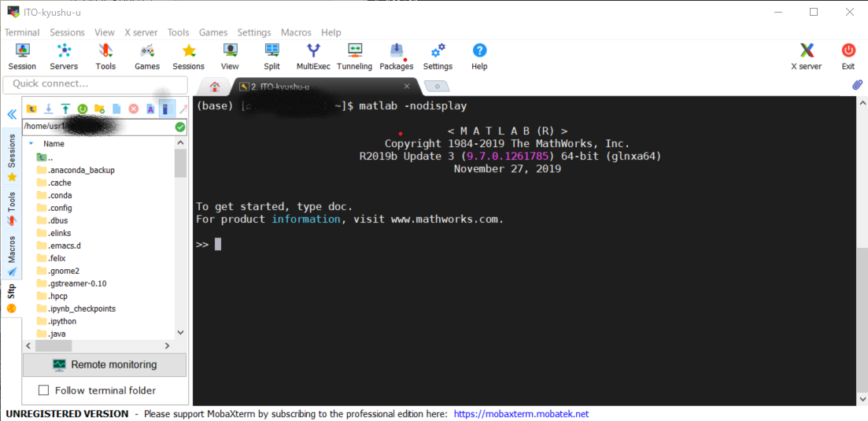Select the Macros vertical sidebar tab

point(12,254)
